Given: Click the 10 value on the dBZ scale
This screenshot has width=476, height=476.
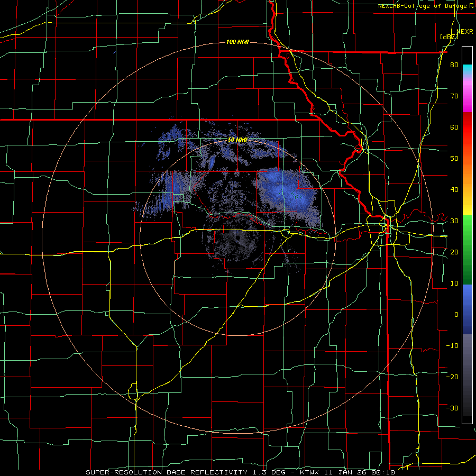Looking at the screenshot, I should [454, 283].
